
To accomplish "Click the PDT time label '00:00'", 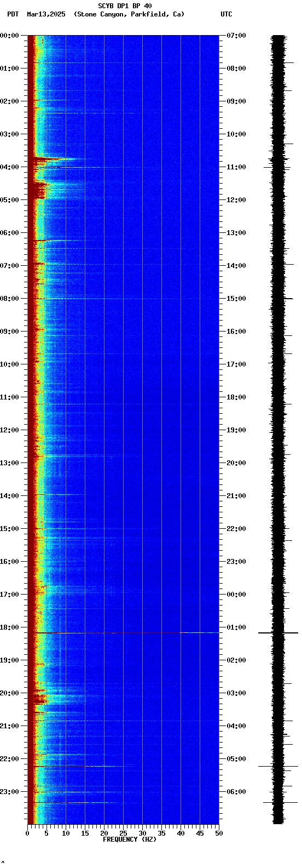I will pos(9,36).
